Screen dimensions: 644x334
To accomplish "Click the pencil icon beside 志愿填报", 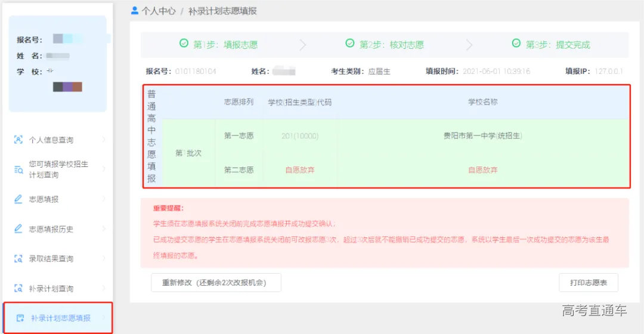I will click(18, 199).
